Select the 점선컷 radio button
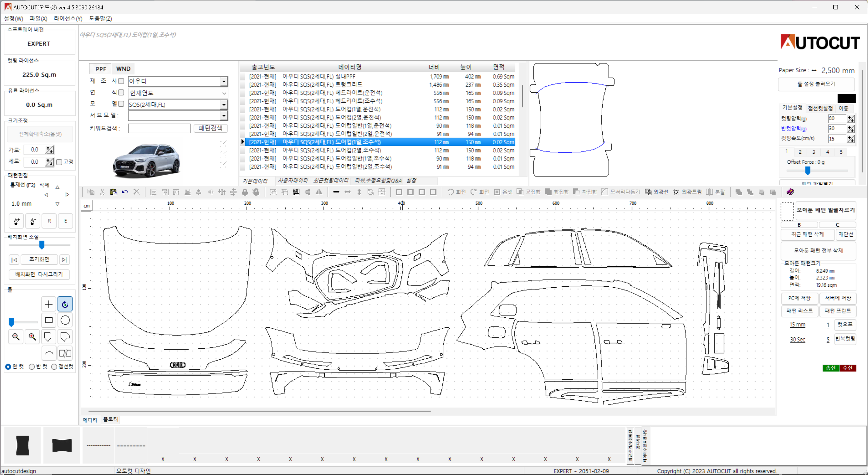 click(54, 367)
